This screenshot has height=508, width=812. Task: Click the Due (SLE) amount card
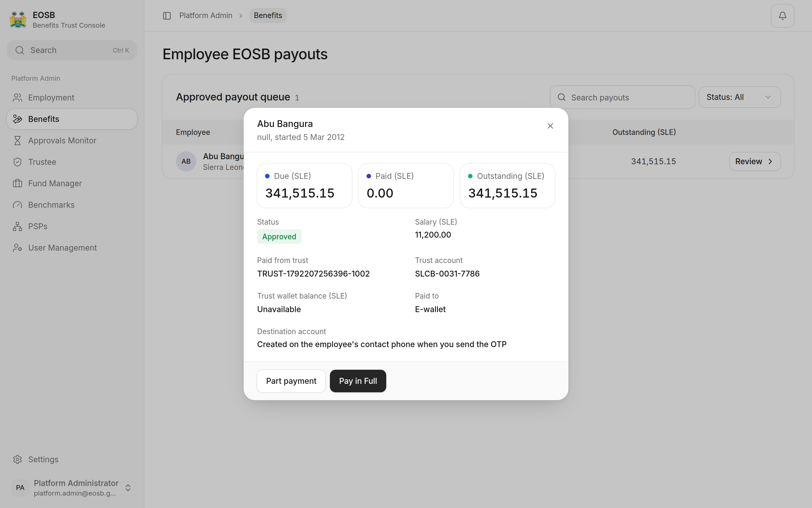pyautogui.click(x=304, y=186)
